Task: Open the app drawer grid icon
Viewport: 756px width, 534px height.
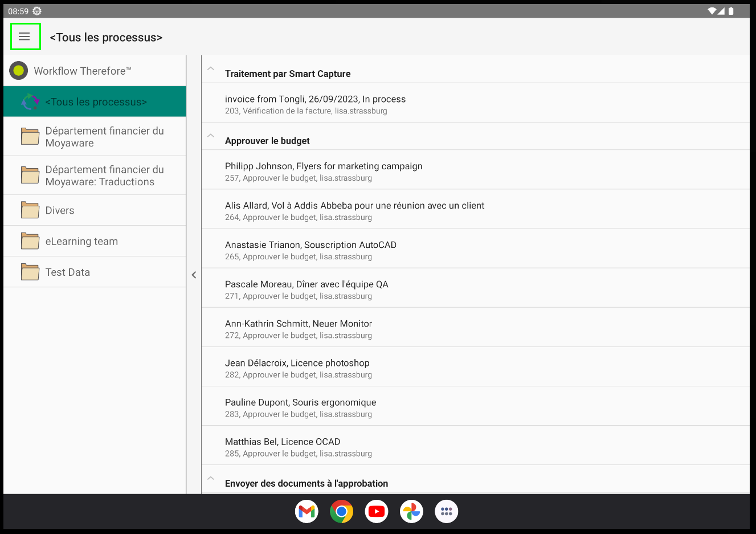Action: [447, 511]
